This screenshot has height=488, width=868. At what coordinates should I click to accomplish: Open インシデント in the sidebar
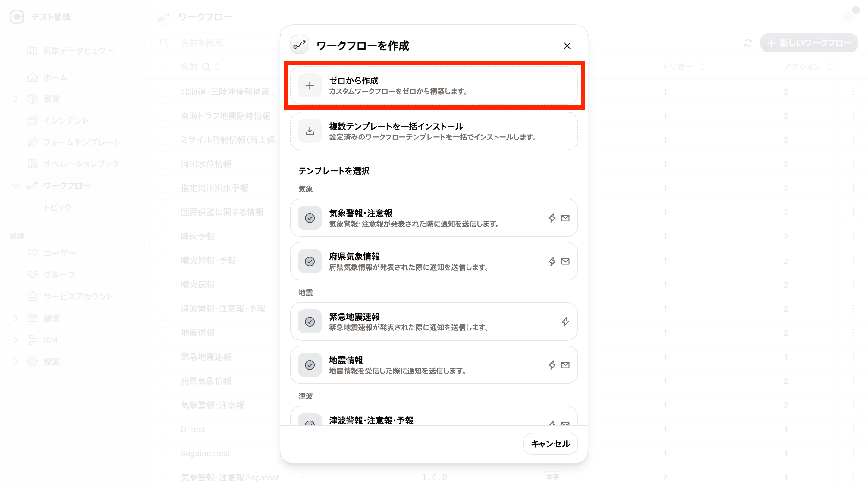point(72,120)
